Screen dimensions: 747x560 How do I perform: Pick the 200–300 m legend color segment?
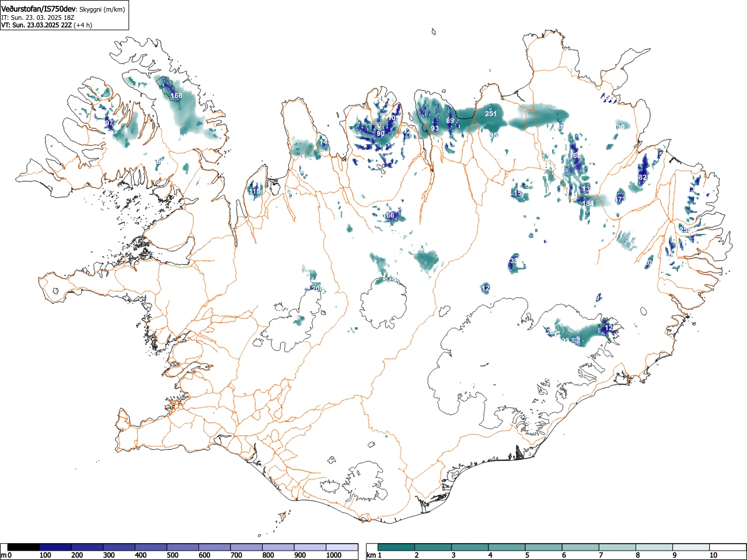pyautogui.click(x=88, y=547)
